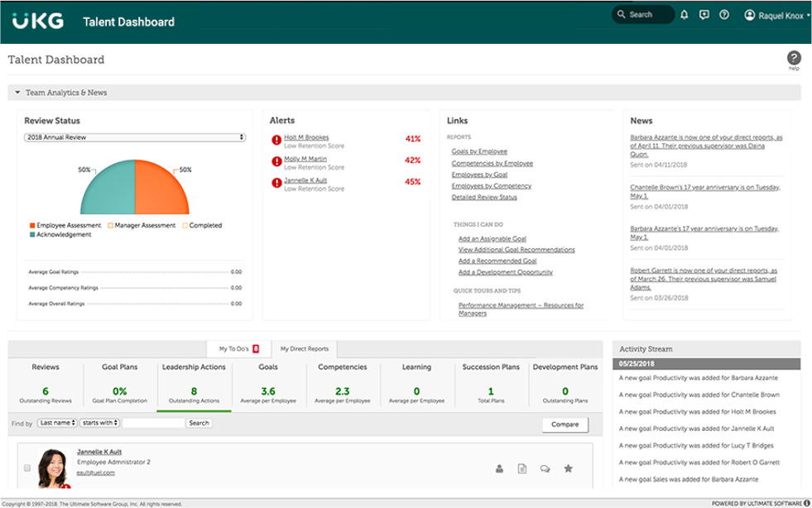Collapse the Team Analytics & News section
Screen dimensions: 812x508
coord(18,92)
